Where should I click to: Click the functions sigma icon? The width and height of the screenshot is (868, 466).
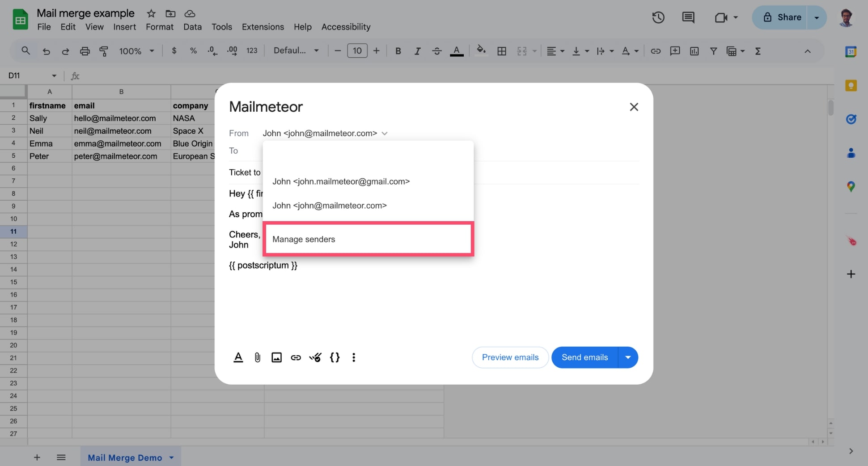pos(758,51)
